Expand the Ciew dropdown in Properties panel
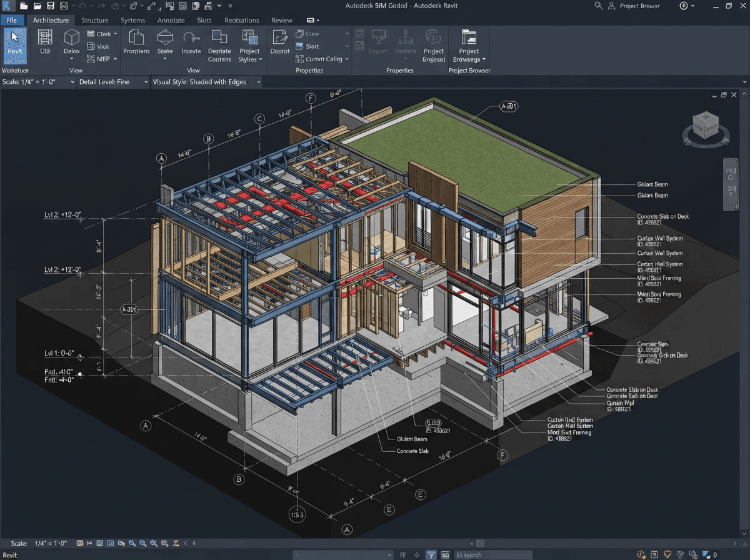The height and width of the screenshot is (560, 750). [x=347, y=34]
